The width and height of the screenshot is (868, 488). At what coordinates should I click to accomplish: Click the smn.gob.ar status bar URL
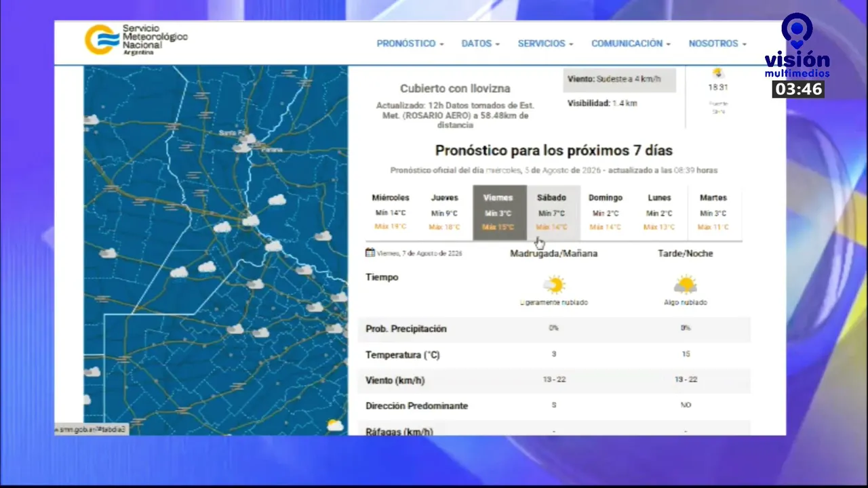click(92, 430)
